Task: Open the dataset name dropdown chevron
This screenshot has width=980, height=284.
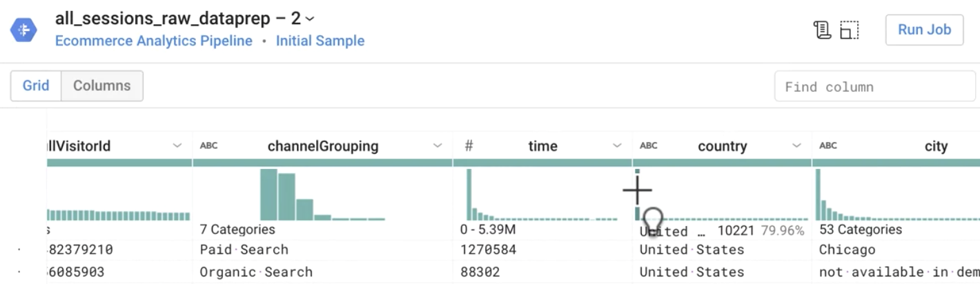Action: (x=310, y=19)
